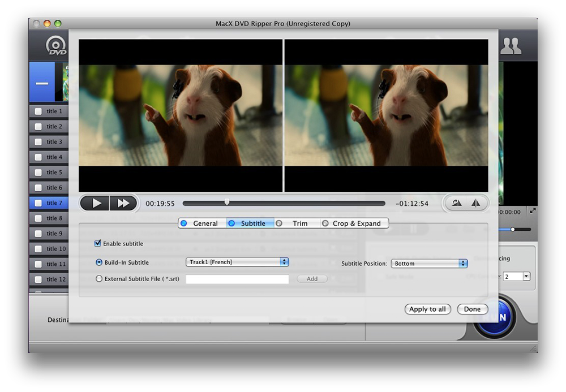
Task: Click the fullscreen expand arrows icon
Action: pos(532,211)
